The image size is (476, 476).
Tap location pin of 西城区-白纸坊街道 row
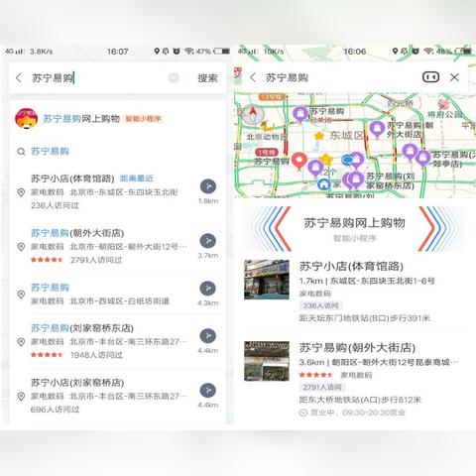(x=21, y=295)
